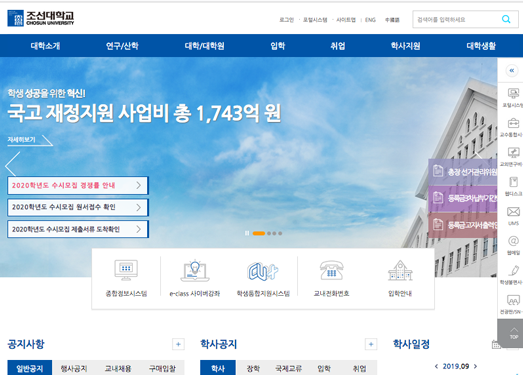Click the 사이트맵 link
This screenshot has width=523, height=375.
pyautogui.click(x=346, y=20)
